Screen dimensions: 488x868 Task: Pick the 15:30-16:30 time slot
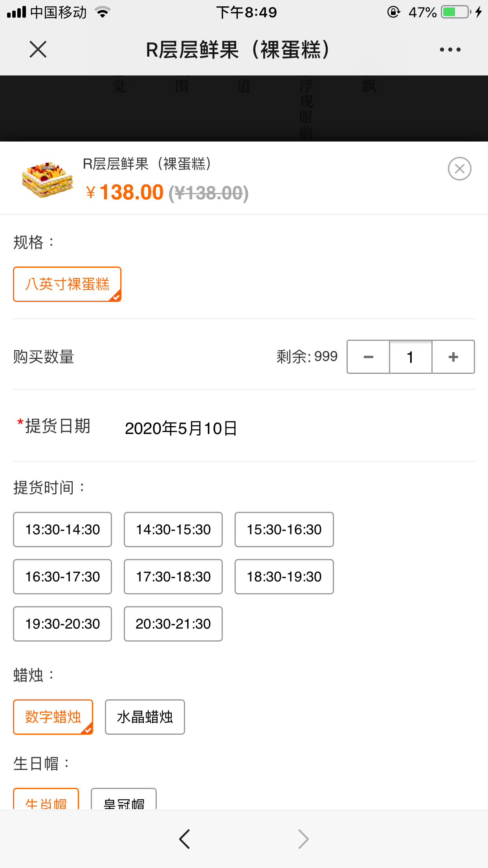(284, 530)
